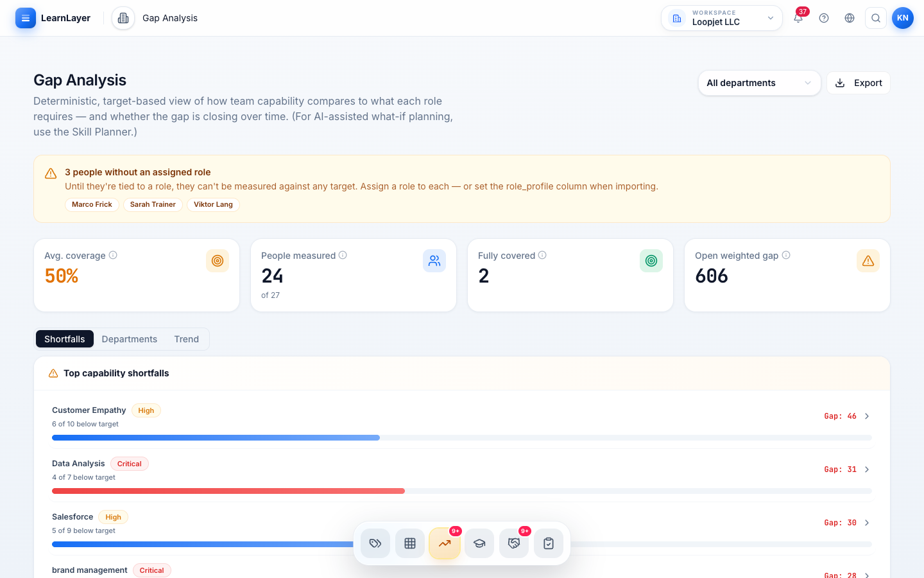Screen dimensions: 924x578
Task: Click the info icon beside People measured
Action: (343, 255)
